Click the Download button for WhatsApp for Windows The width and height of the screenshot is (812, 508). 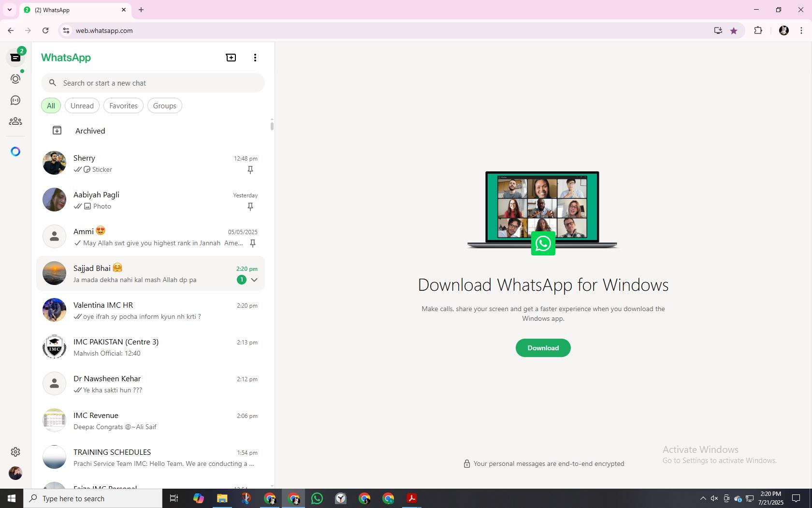[x=543, y=348]
